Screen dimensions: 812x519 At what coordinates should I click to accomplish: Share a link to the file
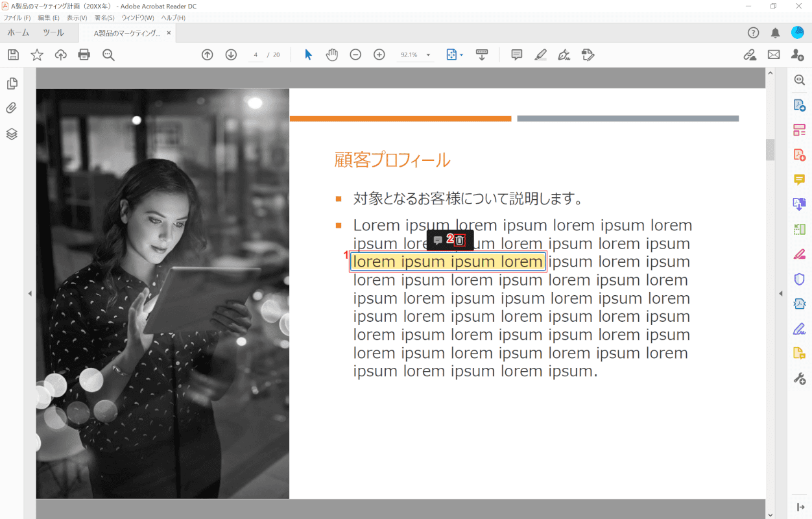click(x=750, y=55)
